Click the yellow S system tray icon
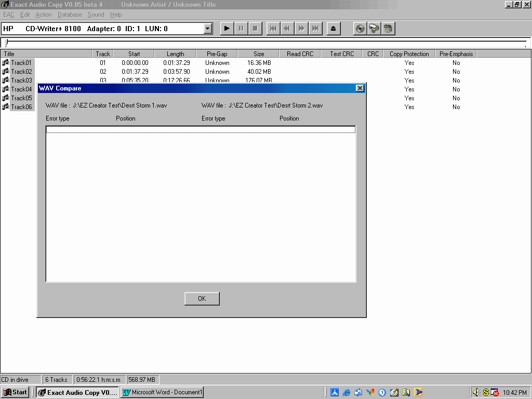The image size is (532, 399). (x=486, y=393)
